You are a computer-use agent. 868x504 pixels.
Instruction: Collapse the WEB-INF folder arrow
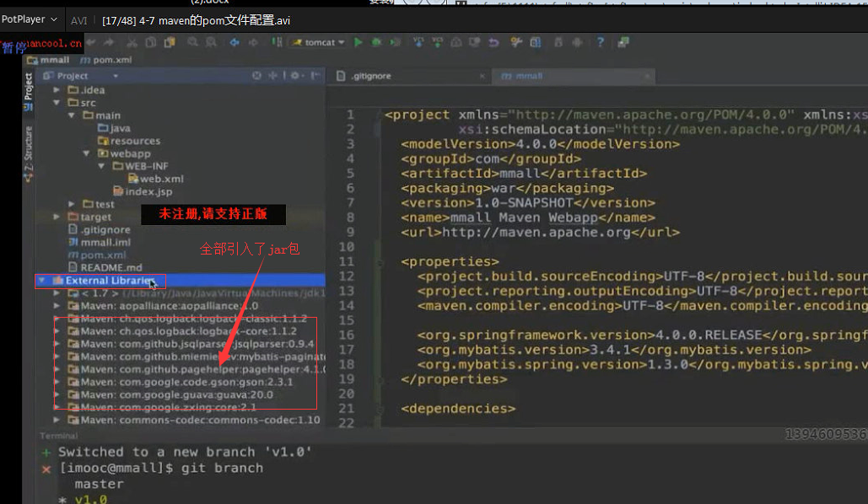(101, 166)
